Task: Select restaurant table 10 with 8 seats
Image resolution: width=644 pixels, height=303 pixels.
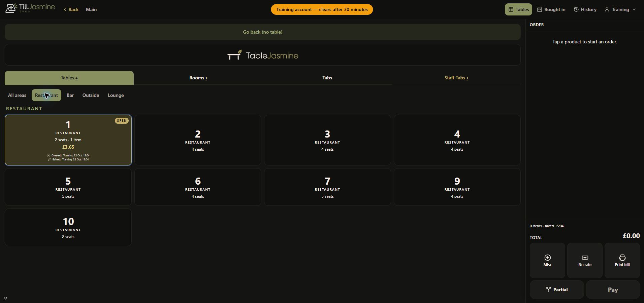Action: point(68,227)
